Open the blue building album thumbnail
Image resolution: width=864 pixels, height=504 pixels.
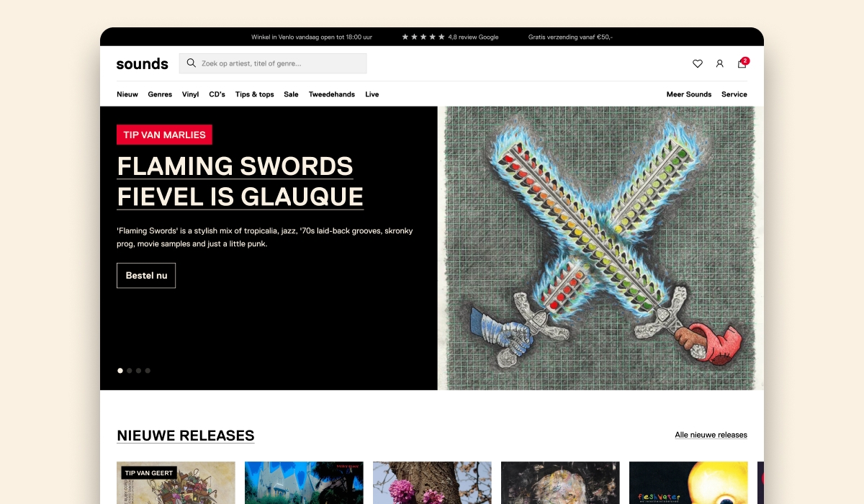[304, 482]
